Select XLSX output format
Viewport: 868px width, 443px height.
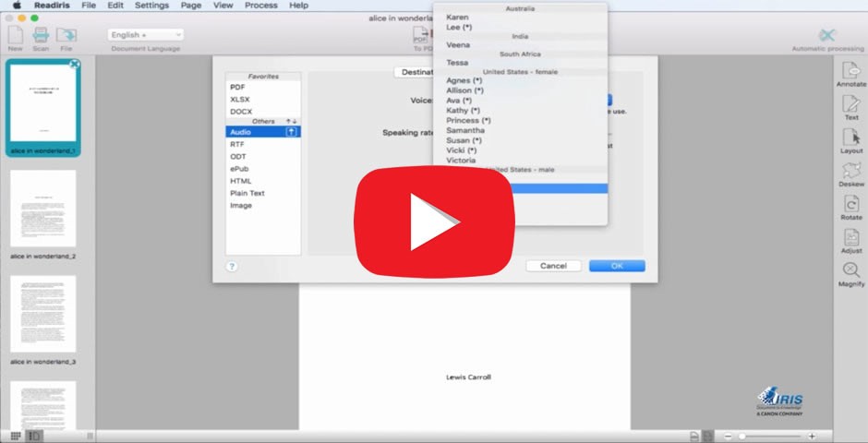[x=263, y=100]
